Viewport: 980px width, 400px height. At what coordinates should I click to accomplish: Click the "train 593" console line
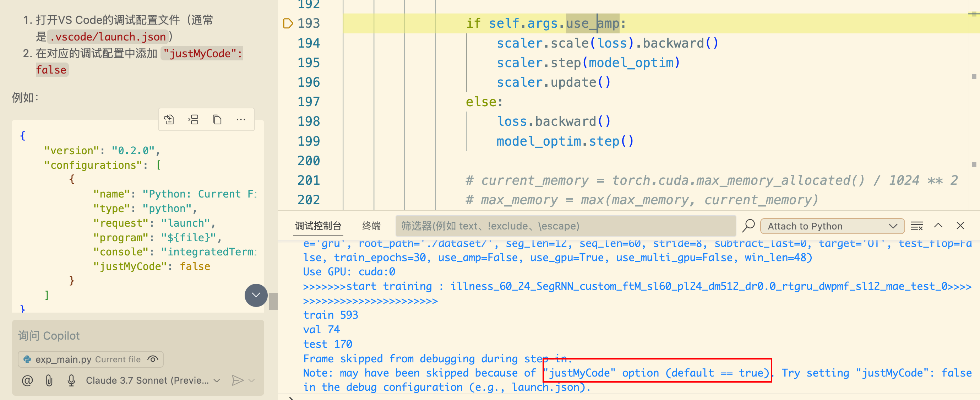pos(330,315)
